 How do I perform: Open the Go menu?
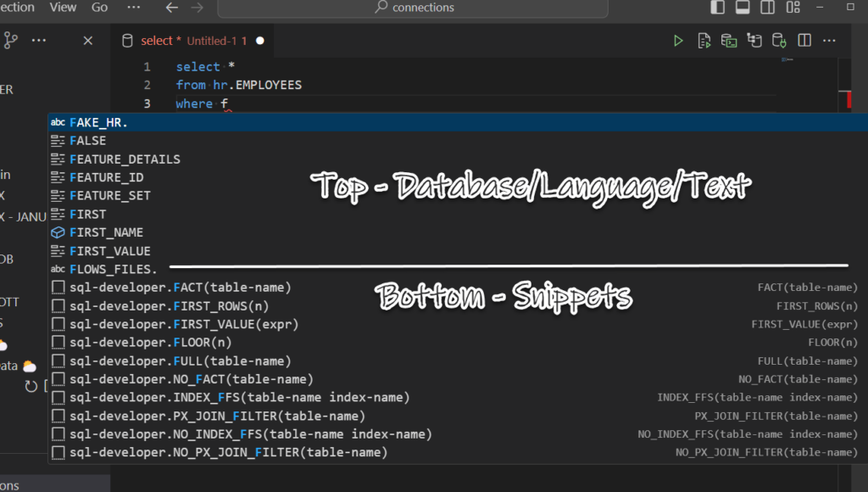(x=100, y=7)
